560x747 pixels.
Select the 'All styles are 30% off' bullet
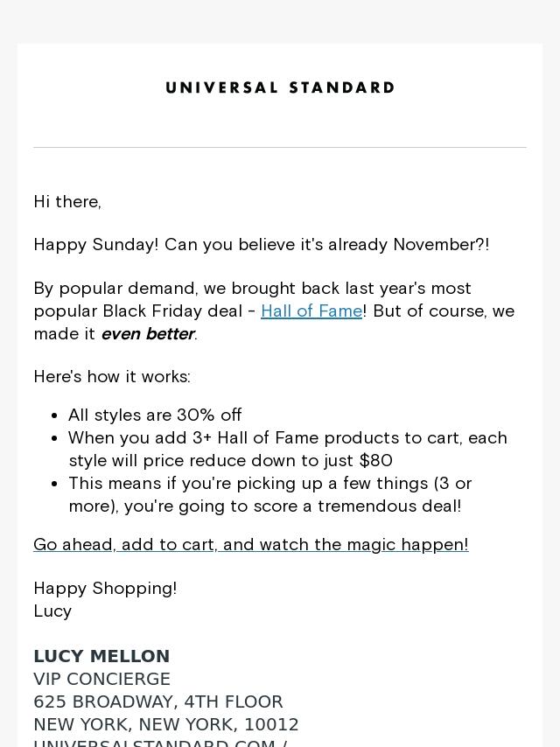155,415
